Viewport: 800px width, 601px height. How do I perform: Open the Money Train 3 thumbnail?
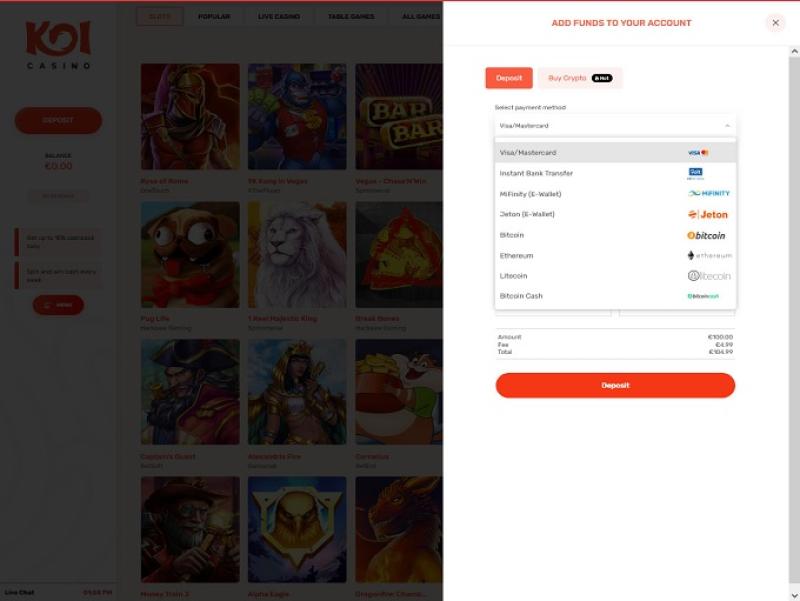(190, 530)
